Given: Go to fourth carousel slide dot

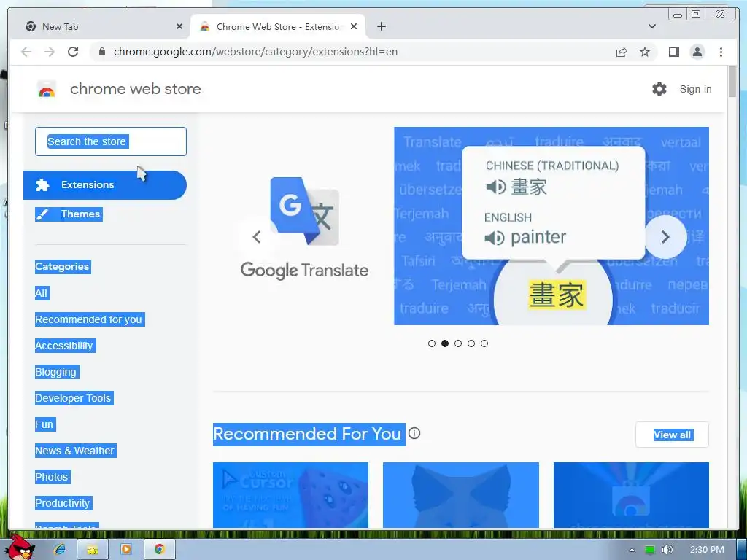Looking at the screenshot, I should (471, 343).
